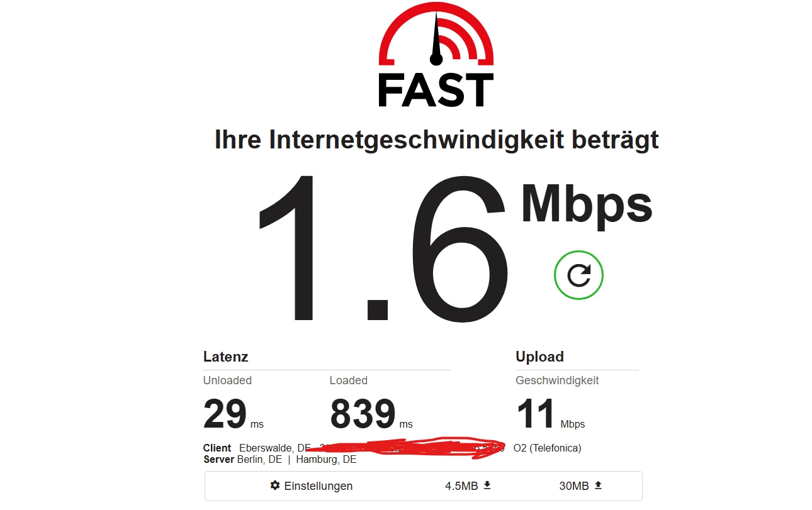812x510 pixels.
Task: Click the gear icon beside Einstellungen
Action: (x=274, y=485)
